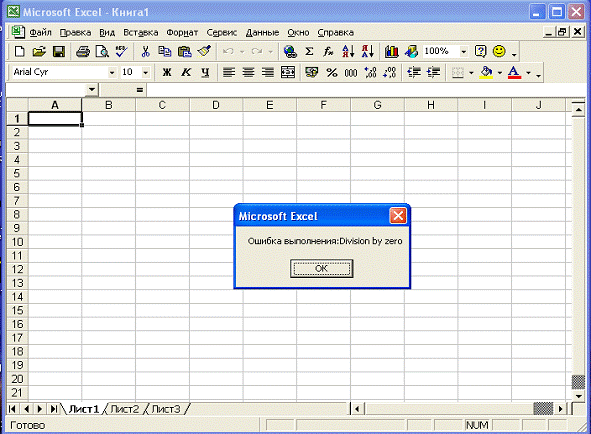This screenshot has width=591, height=434.
Task: Select column D header
Action: pos(216,105)
